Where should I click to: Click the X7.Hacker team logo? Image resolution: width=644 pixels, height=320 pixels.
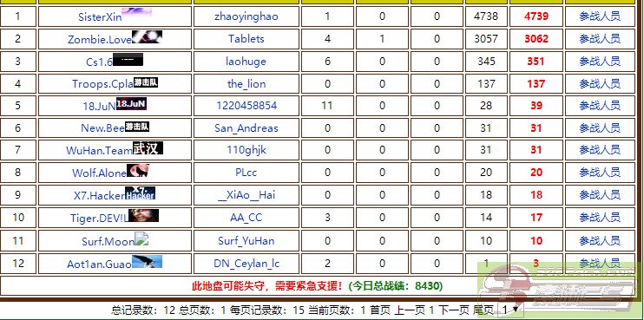(140, 193)
